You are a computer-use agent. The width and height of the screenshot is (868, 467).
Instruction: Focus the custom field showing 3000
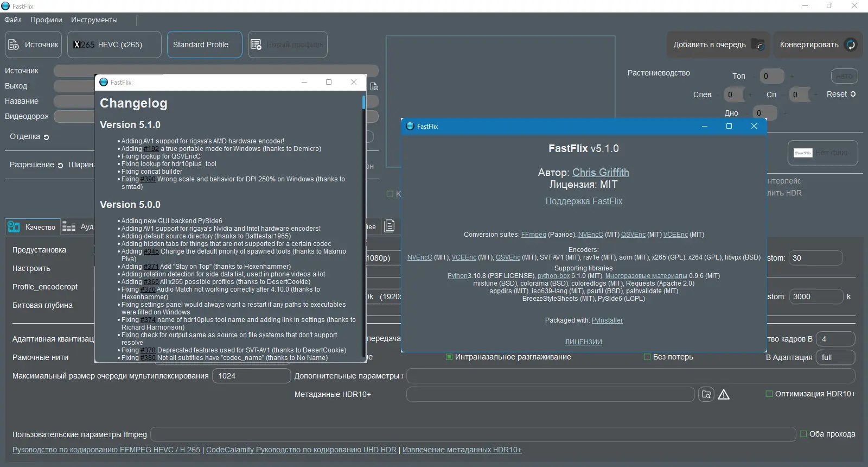(816, 296)
